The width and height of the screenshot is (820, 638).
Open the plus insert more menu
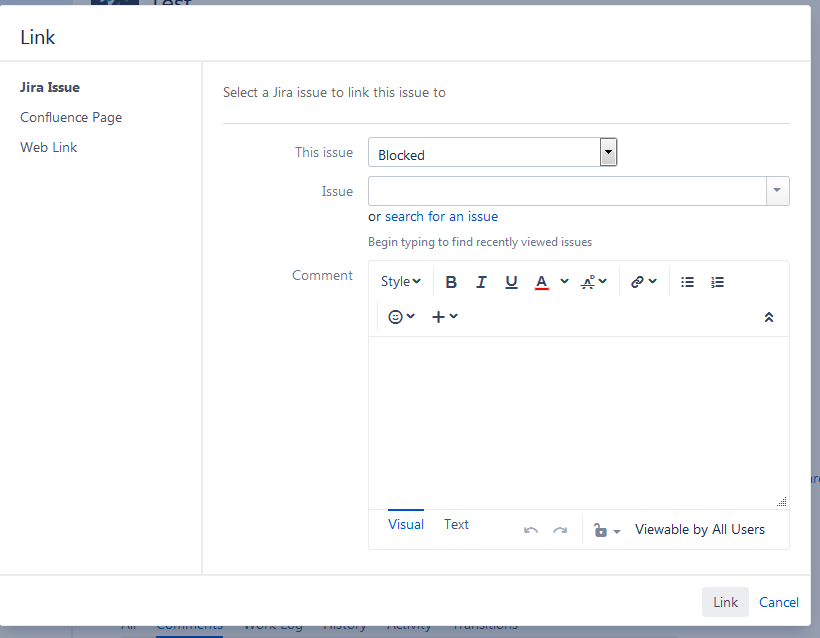(445, 317)
